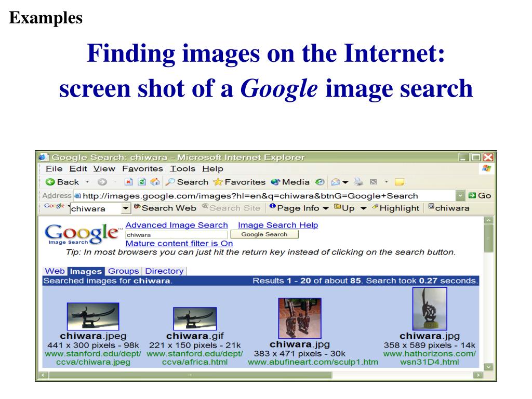Click the vertical scrollbar up arrow
Screen dimensions: 532x399
(x=488, y=220)
